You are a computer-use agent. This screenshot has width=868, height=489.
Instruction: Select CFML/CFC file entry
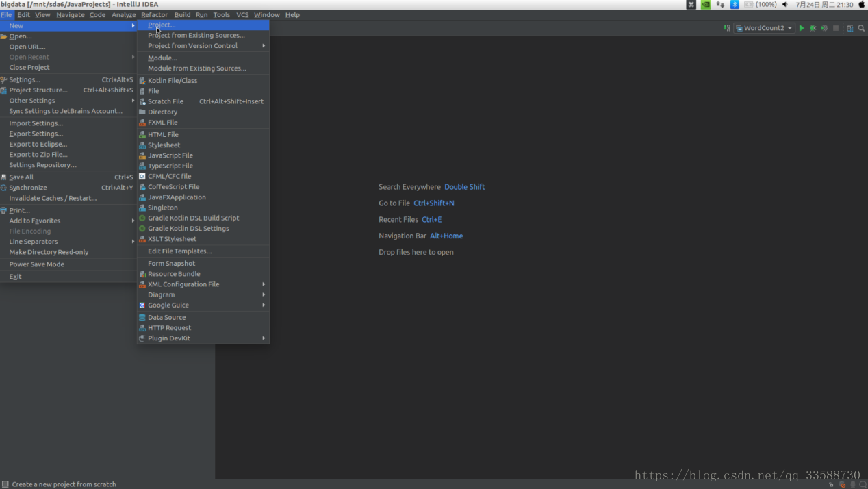click(203, 176)
